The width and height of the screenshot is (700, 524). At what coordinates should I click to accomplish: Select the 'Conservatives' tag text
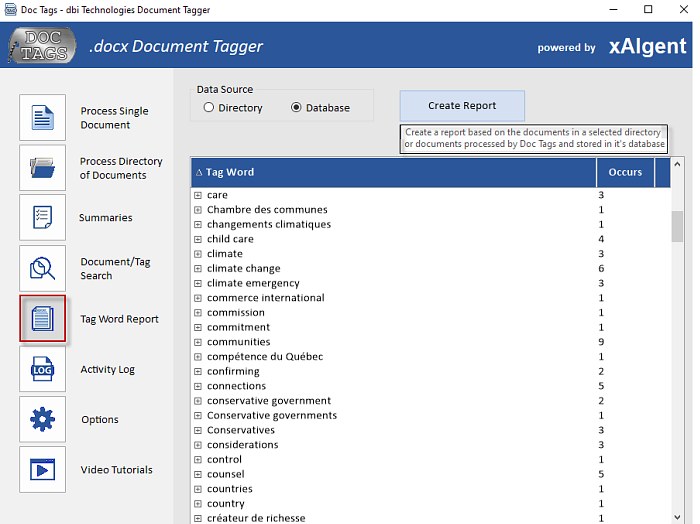pos(241,430)
